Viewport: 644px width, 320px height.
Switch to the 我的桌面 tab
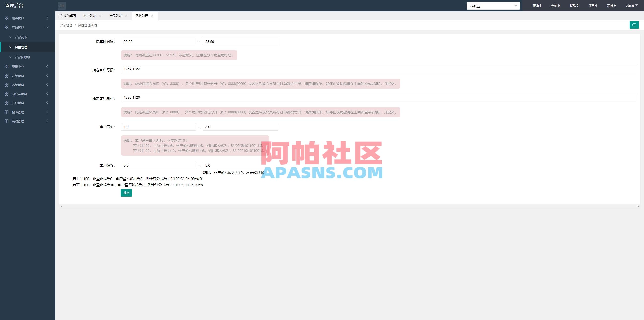[x=68, y=16]
